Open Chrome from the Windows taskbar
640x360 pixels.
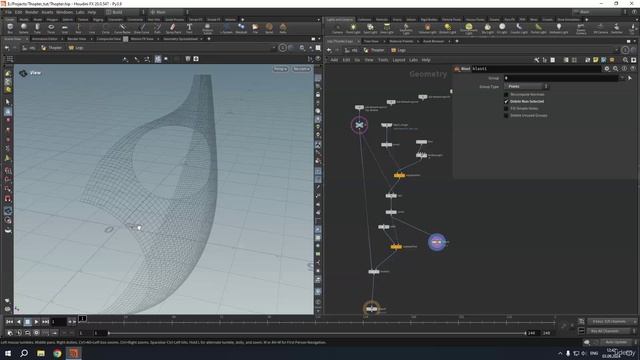pos(57,353)
